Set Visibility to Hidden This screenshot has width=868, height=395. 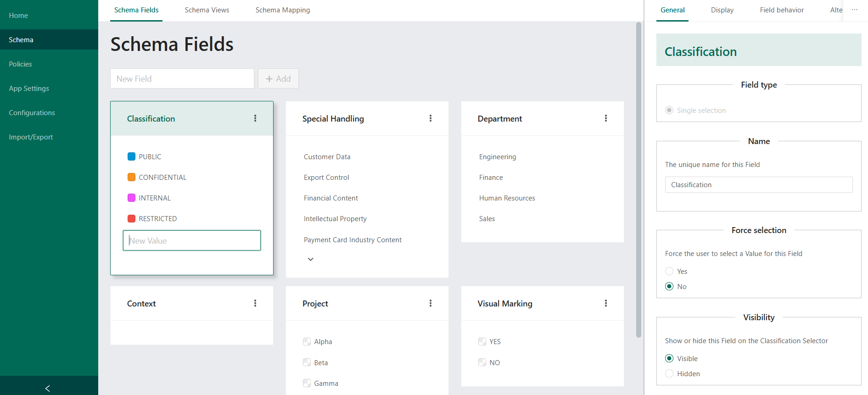(669, 374)
